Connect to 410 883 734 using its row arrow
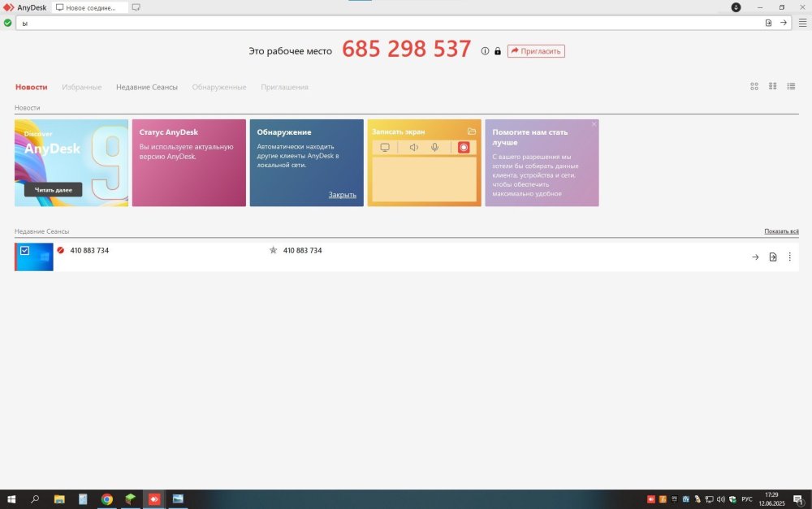812x509 pixels. (755, 257)
